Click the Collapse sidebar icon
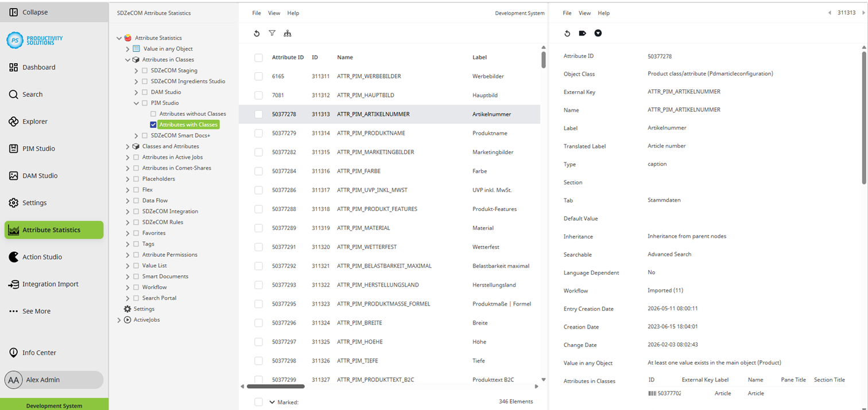 (14, 12)
